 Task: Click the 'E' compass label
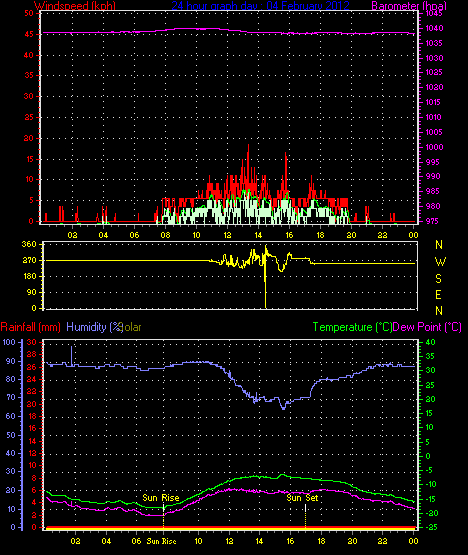click(439, 295)
